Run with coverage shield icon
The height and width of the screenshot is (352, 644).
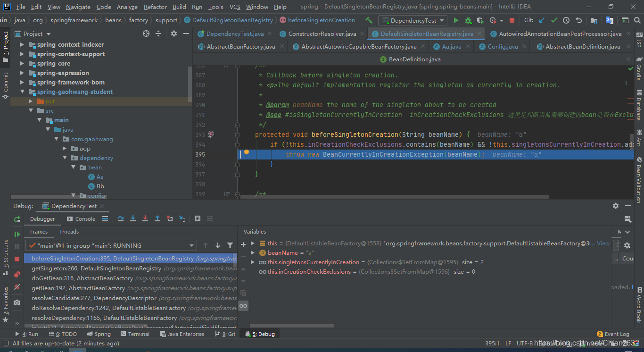pos(480,20)
